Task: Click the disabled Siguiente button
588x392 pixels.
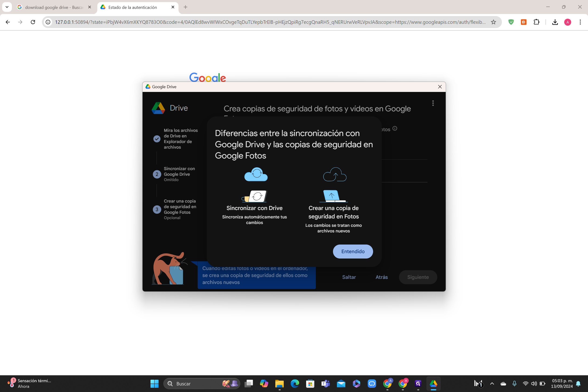Action: pos(418,277)
